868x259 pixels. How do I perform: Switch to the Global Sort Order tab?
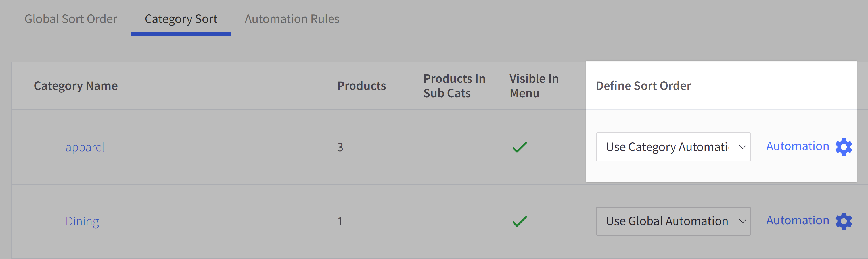click(71, 19)
